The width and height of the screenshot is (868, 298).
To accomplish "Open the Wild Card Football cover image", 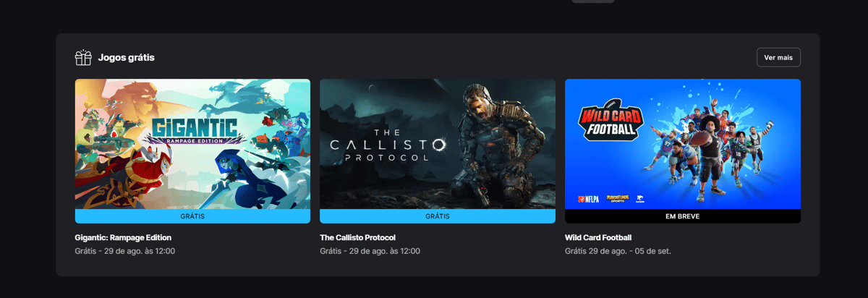I will point(683,144).
